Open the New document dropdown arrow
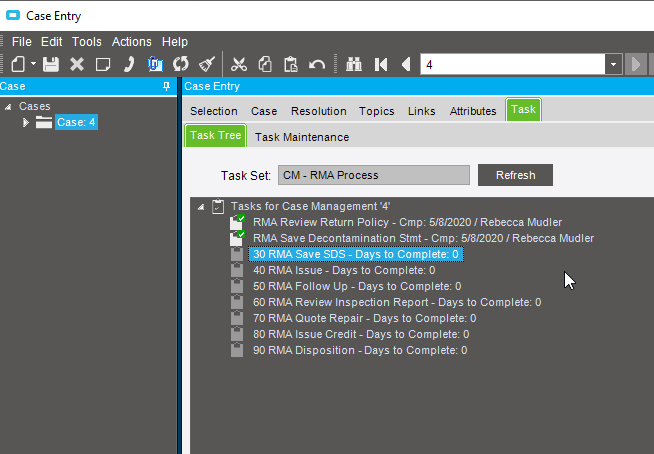This screenshot has height=454, width=654. (x=33, y=64)
